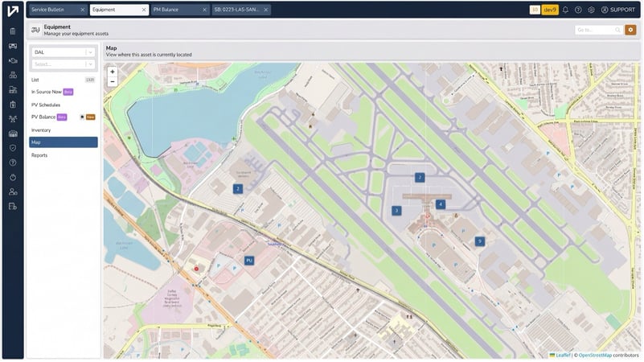Open the bottom document icon in the sidebar
Screen dimensions: 644x362
tap(13, 206)
